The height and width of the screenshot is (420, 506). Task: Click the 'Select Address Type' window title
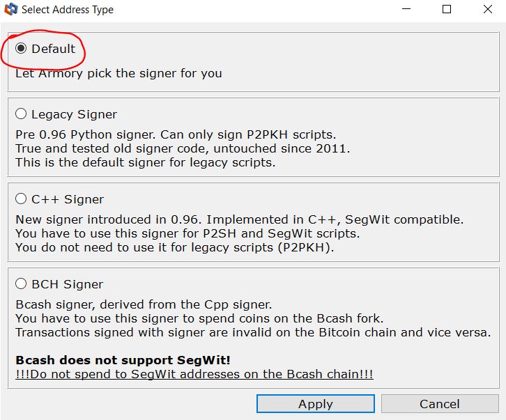(x=68, y=10)
